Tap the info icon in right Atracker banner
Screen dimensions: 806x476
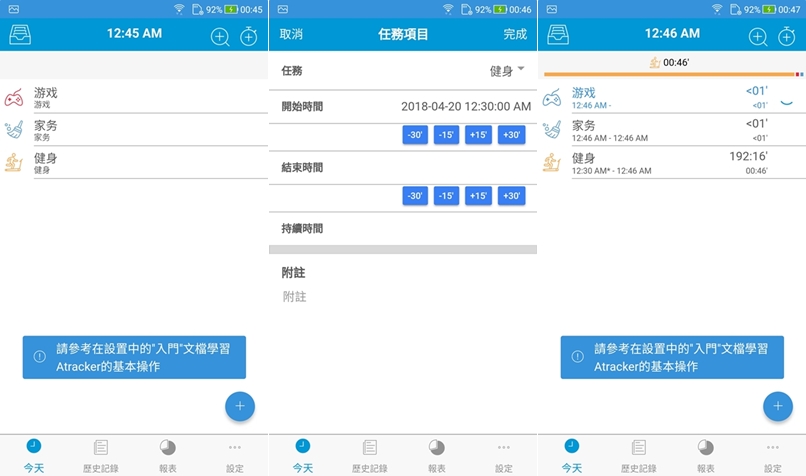(x=578, y=356)
